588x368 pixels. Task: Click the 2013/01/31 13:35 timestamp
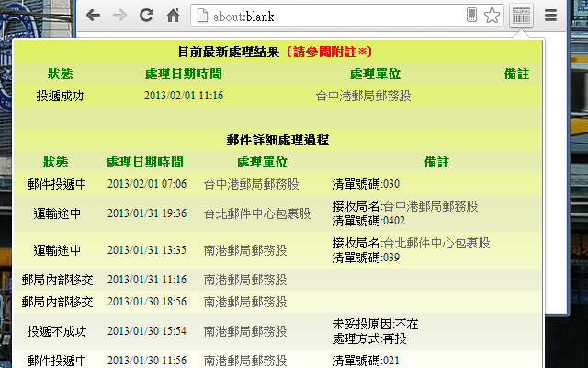[x=147, y=249]
